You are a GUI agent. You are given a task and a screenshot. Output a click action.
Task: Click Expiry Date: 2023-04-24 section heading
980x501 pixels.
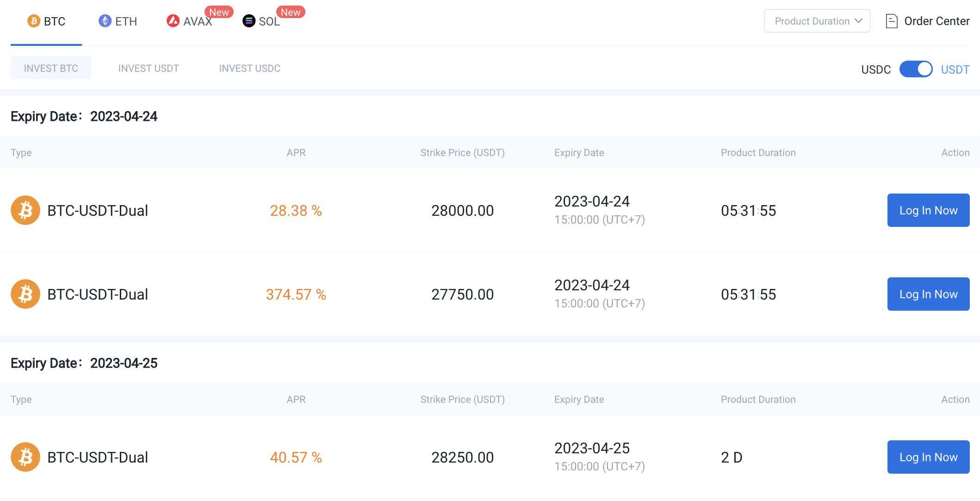coord(84,116)
